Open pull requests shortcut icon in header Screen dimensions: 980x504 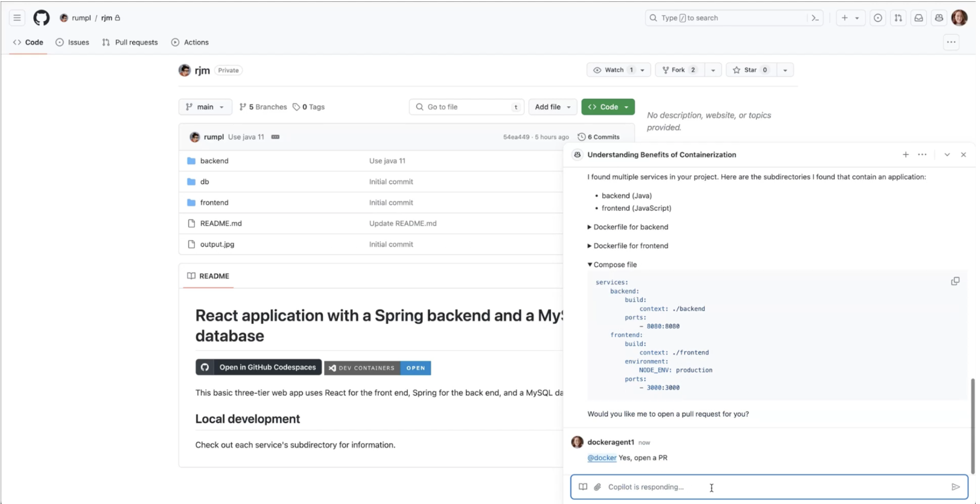tap(899, 18)
